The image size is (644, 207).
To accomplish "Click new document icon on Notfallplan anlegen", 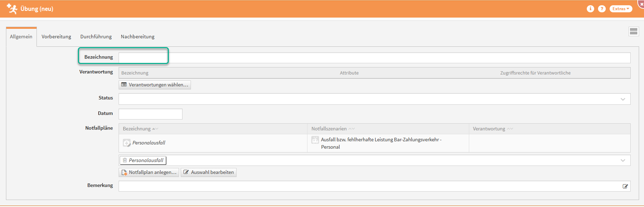I will [x=124, y=172].
